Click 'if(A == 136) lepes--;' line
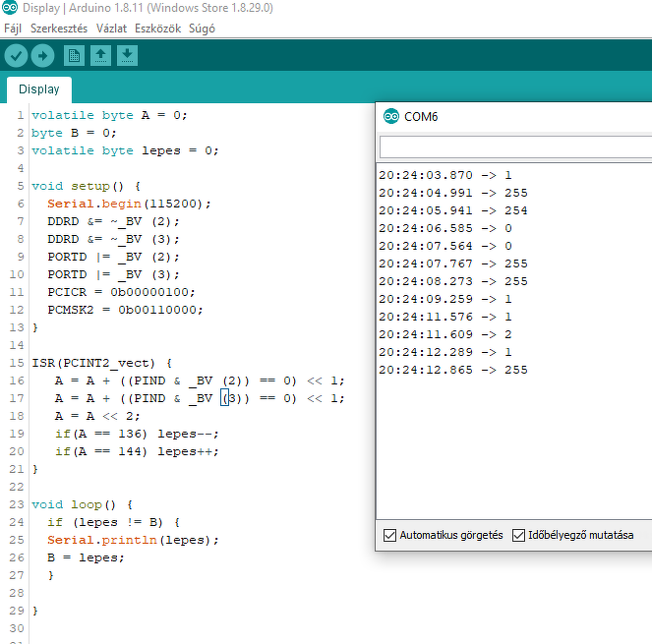This screenshot has width=652, height=644. 137,434
